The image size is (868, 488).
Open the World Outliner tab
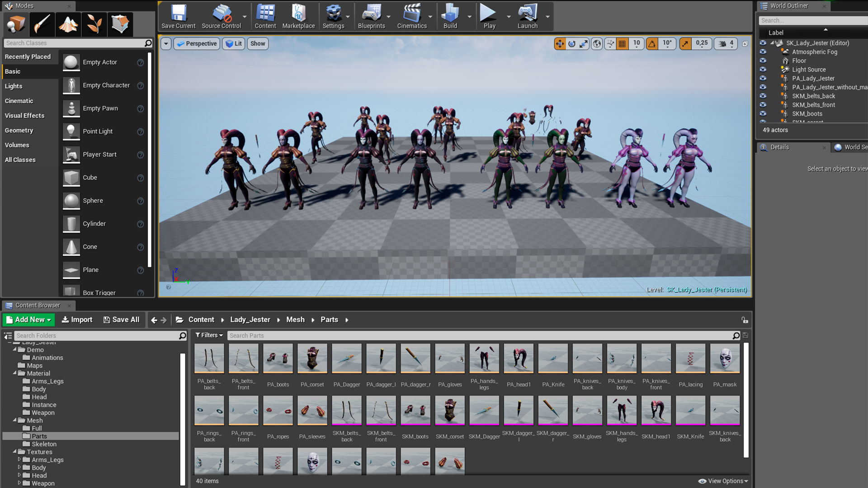click(x=789, y=6)
